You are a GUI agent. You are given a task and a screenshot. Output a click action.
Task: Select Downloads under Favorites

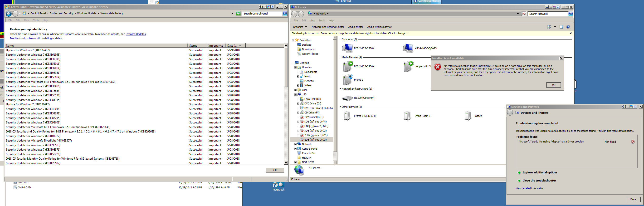(x=308, y=49)
